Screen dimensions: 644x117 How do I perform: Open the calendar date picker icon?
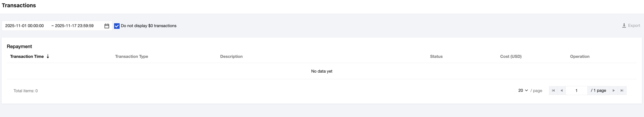point(107,26)
